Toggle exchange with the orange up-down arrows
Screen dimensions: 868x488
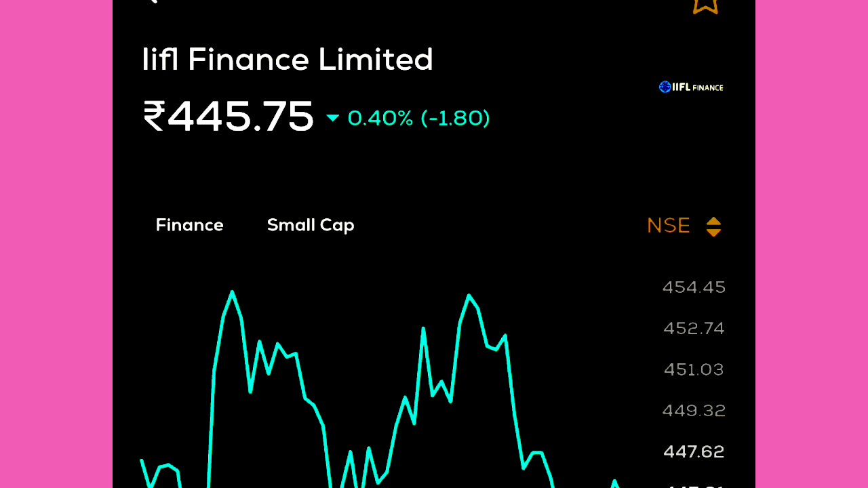713,226
